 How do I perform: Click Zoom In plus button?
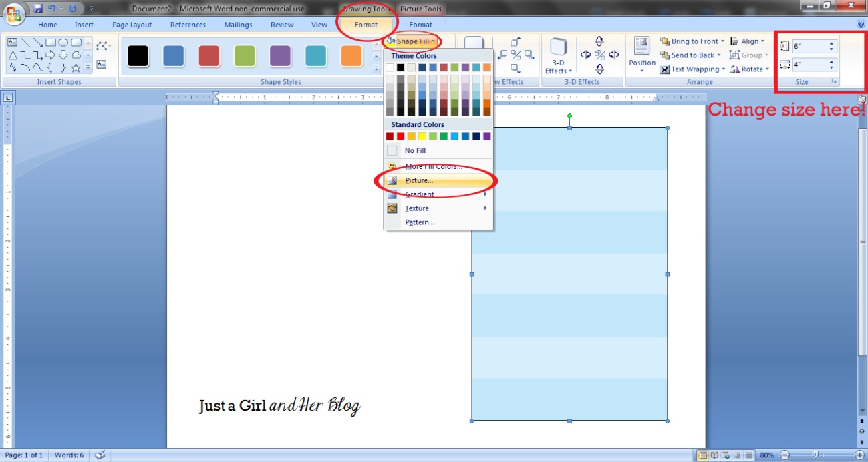click(x=859, y=455)
